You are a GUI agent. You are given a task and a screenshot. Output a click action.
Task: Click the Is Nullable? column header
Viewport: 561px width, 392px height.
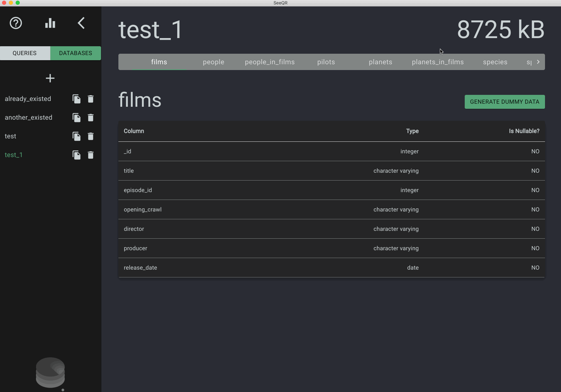pos(524,131)
